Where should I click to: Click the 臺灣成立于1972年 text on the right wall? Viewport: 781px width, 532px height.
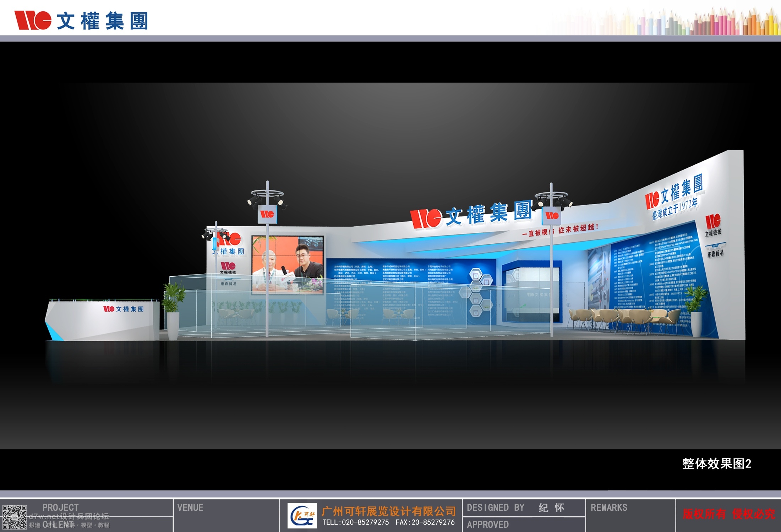point(674,209)
